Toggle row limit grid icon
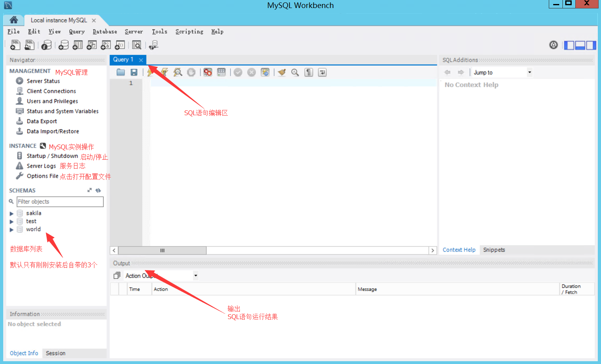601x364 pixels. 221,72
